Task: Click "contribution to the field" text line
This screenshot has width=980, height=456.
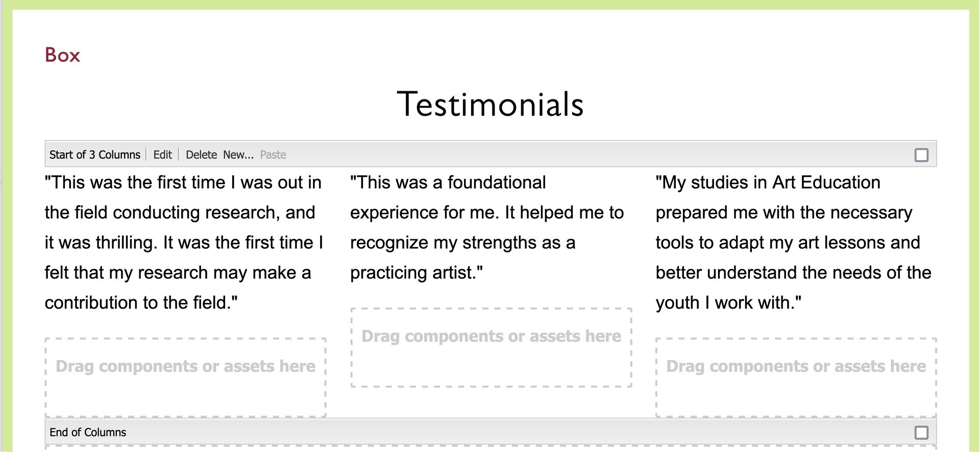Action: 138,303
